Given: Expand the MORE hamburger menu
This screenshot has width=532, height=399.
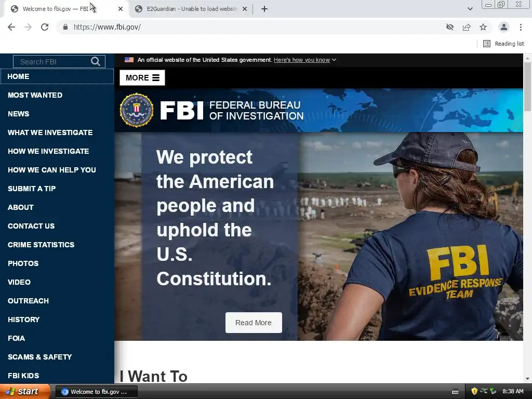Looking at the screenshot, I should tap(142, 78).
